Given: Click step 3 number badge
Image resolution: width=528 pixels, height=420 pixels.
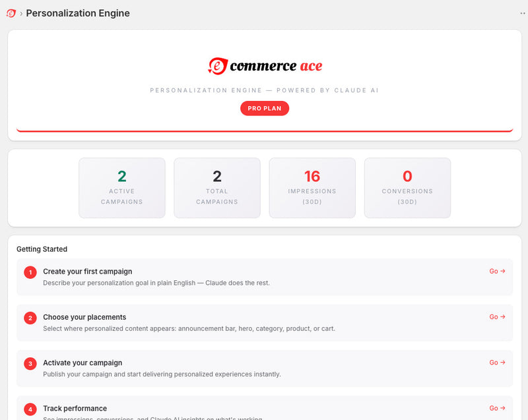Looking at the screenshot, I should click(30, 363).
